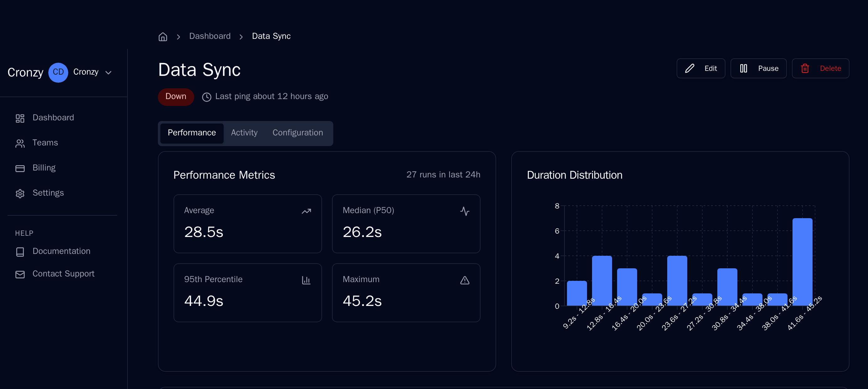Click the CD avatar circle
The height and width of the screenshot is (389, 868).
58,72
